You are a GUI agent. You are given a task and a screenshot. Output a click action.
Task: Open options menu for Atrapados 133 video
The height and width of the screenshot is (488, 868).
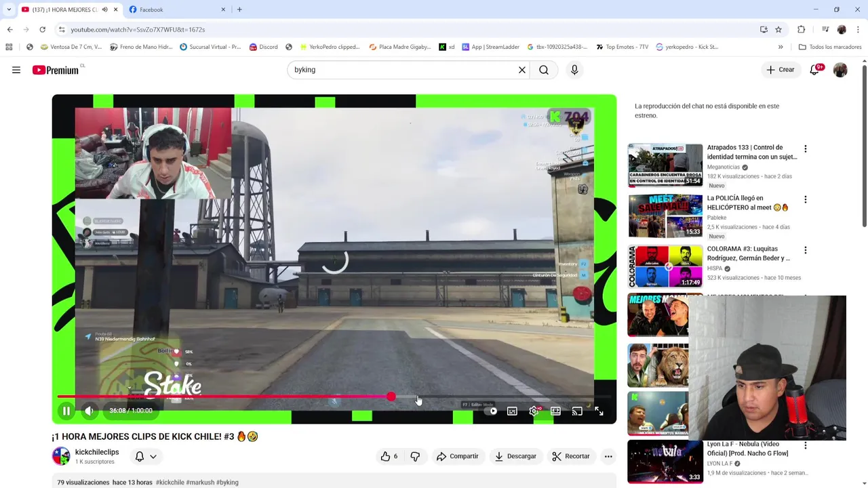pyautogui.click(x=806, y=149)
